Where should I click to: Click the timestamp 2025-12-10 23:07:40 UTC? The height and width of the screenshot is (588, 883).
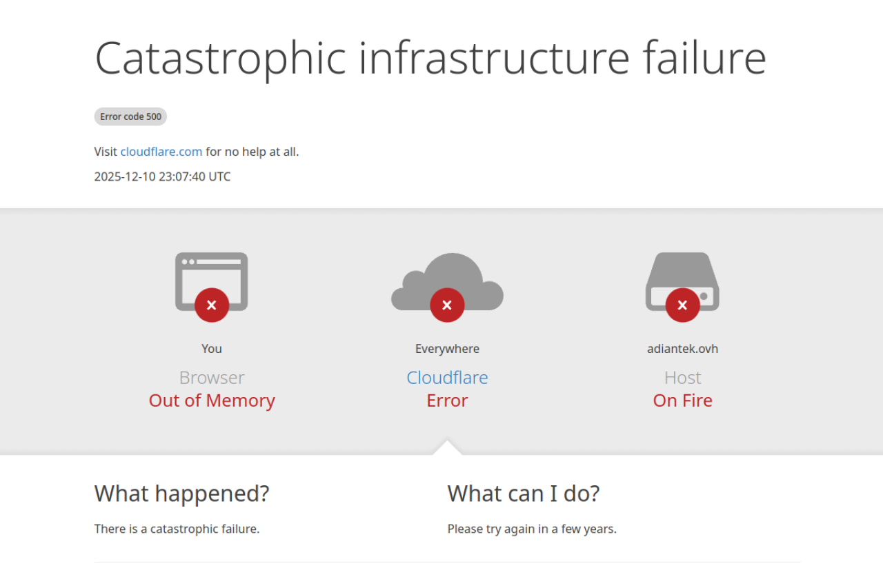[x=162, y=176]
